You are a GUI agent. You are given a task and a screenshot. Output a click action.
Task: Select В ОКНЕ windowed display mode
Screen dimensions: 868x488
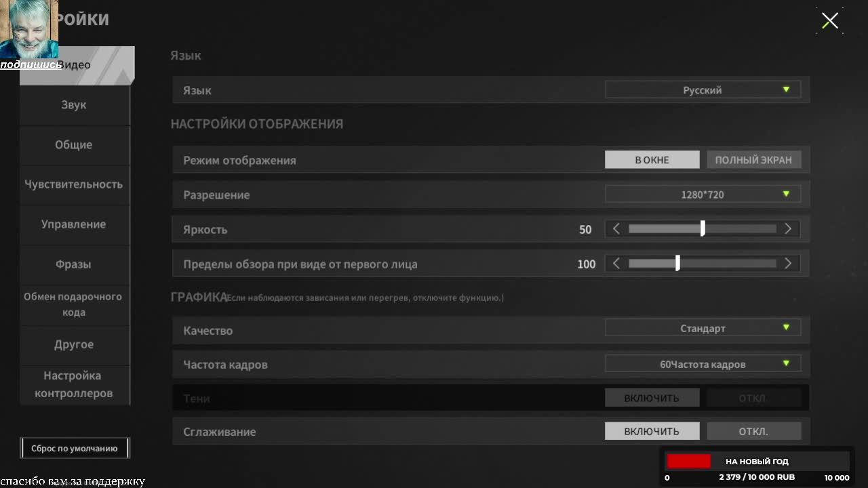[x=652, y=160]
